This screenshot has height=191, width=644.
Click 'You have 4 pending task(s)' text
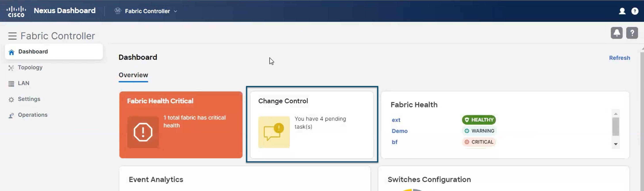pyautogui.click(x=320, y=123)
